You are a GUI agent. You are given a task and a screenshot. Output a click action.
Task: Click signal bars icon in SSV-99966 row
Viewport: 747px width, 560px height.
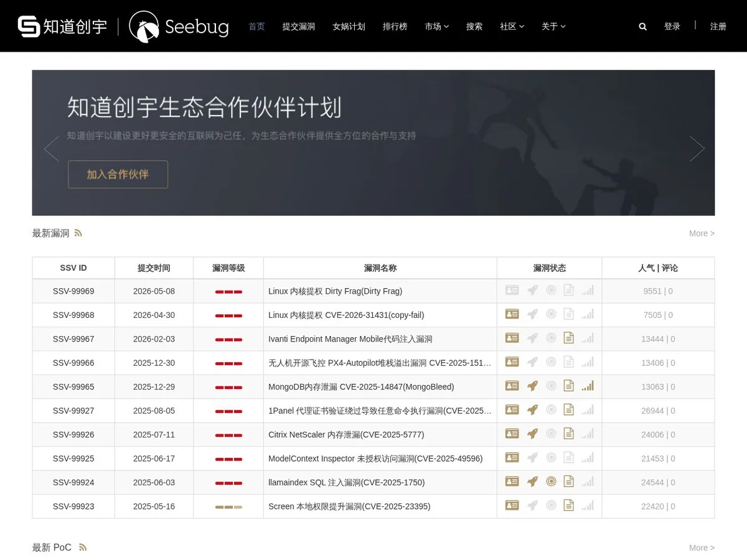(588, 362)
